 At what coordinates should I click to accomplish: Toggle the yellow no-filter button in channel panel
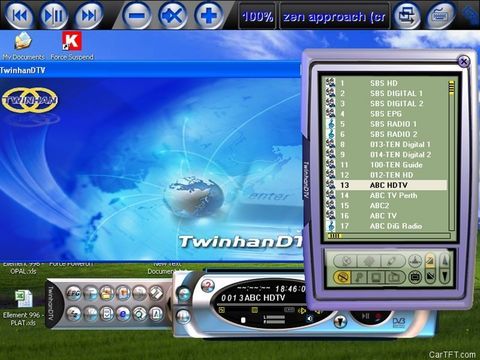342,277
